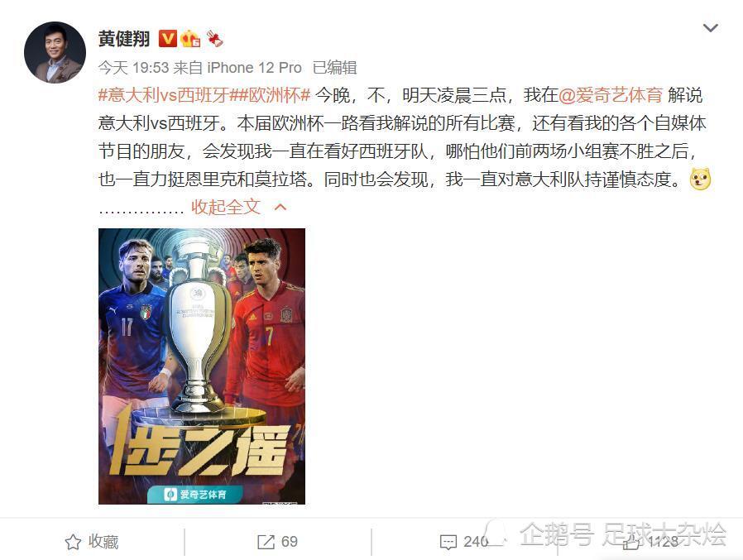Click the upward caret beside 收起全文
743x560 pixels.
[280, 207]
